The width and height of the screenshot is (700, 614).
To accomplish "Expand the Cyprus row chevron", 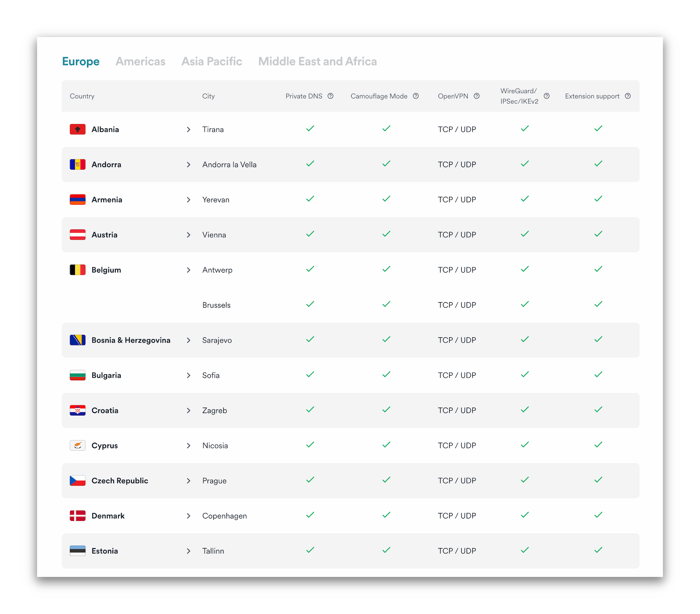I will (x=189, y=446).
